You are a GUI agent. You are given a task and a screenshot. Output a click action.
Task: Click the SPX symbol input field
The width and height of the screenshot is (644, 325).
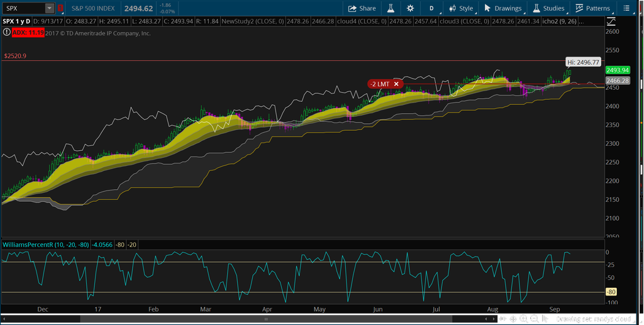pyautogui.click(x=23, y=8)
